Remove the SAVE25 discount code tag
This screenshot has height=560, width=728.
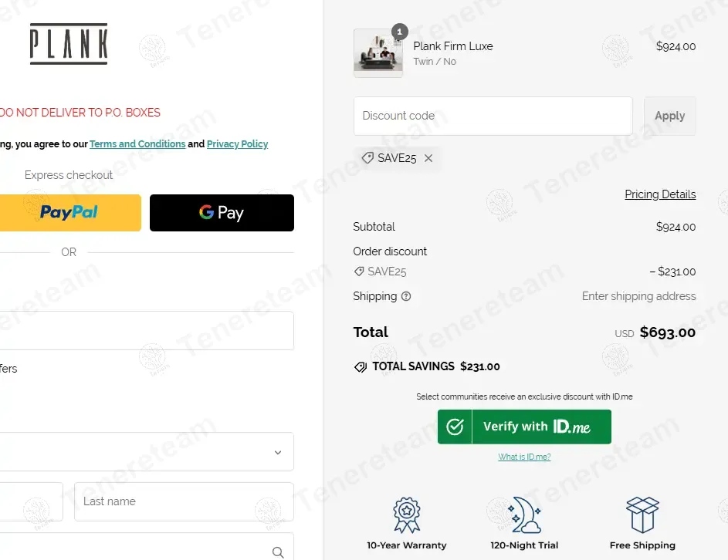point(428,158)
